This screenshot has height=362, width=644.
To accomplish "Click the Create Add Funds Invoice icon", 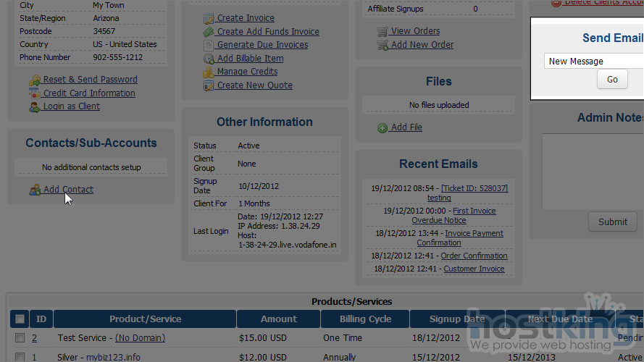I will tap(209, 32).
